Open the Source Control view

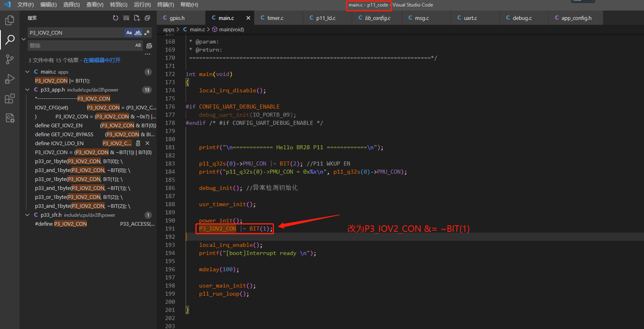9,59
